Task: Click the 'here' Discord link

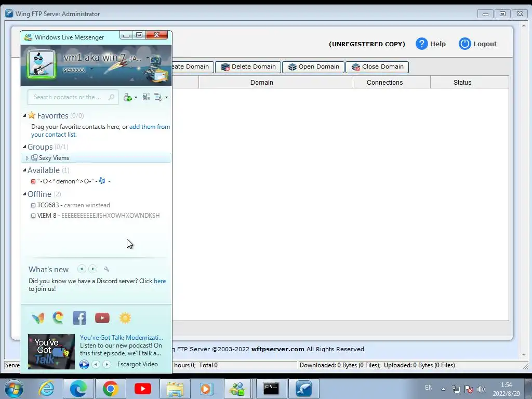Action: click(x=160, y=281)
